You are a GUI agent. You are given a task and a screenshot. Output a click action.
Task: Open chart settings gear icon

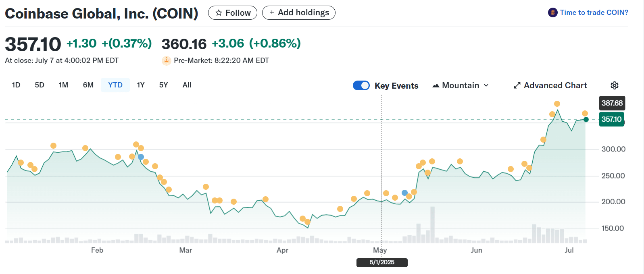pyautogui.click(x=615, y=85)
